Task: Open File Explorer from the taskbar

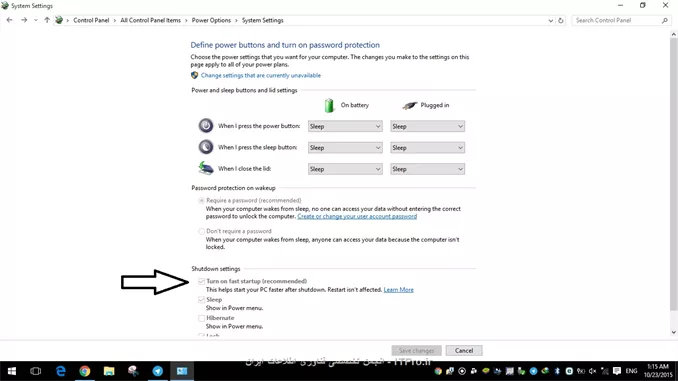Action: (109, 371)
